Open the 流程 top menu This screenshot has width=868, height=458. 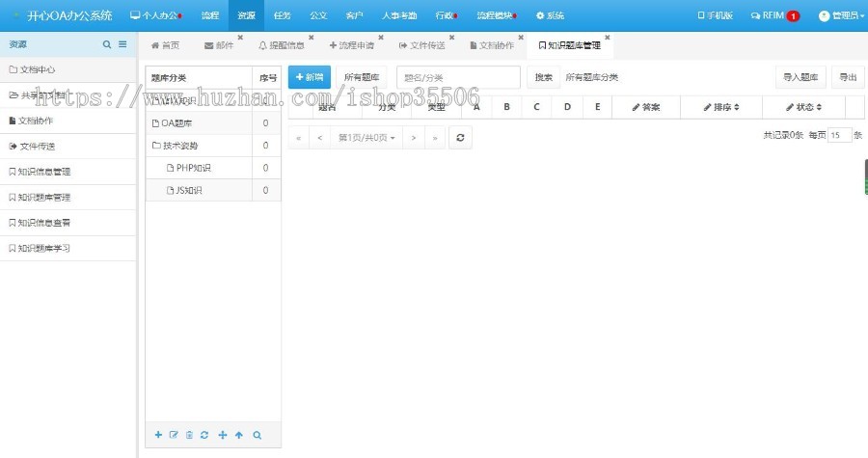pyautogui.click(x=210, y=15)
